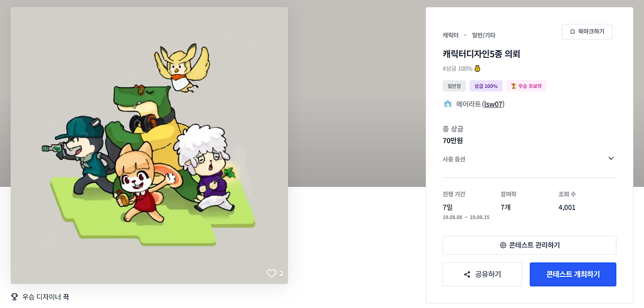Click the trophy icon beside 우승 디자이너
The image size is (644, 308).
click(x=14, y=297)
